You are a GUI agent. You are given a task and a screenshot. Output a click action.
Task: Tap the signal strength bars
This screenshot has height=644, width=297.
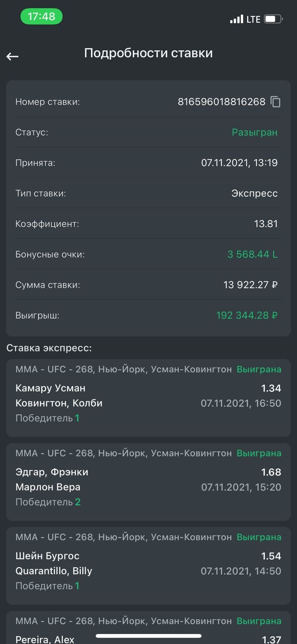point(236,19)
